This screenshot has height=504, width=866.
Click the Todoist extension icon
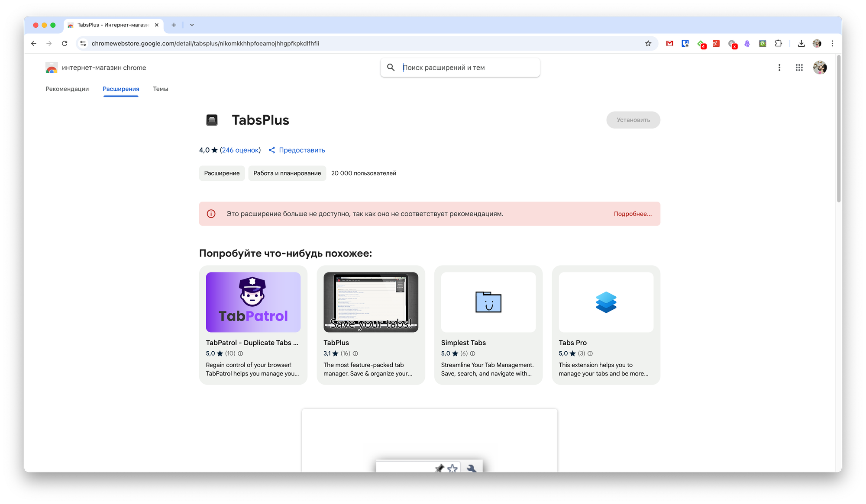tap(716, 43)
